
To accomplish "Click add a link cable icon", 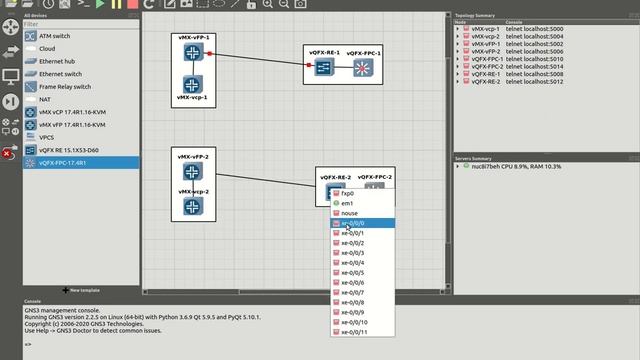I will [x=10, y=153].
